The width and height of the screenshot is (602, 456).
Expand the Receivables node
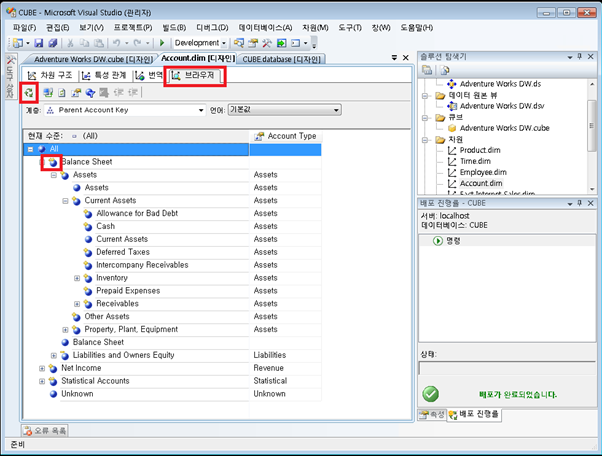[x=77, y=304]
